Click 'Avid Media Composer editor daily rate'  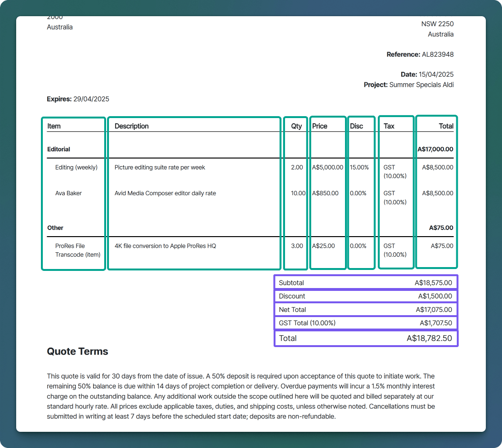pyautogui.click(x=165, y=193)
